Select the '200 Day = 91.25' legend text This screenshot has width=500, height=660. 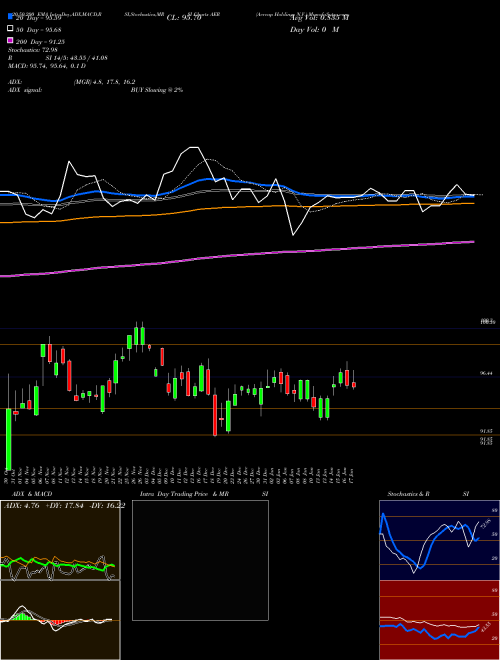41,42
